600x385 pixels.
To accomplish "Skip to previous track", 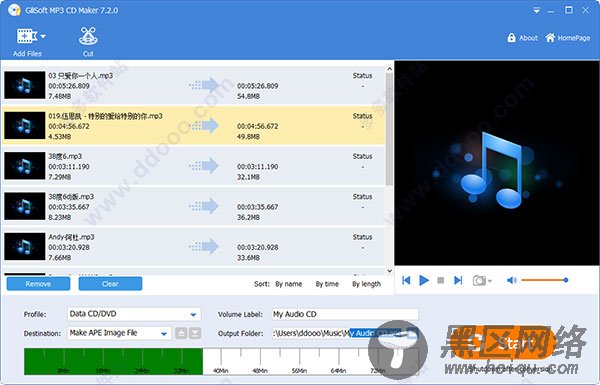I will [x=406, y=281].
